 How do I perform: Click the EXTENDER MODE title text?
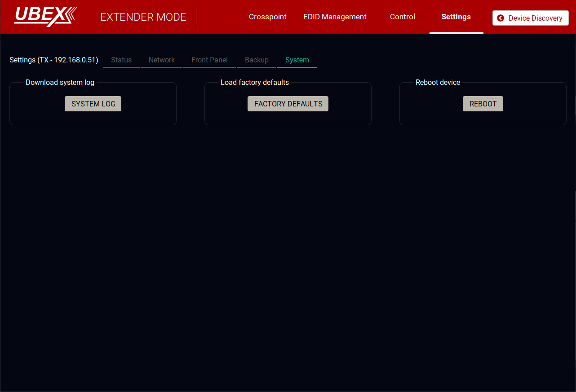coord(143,18)
